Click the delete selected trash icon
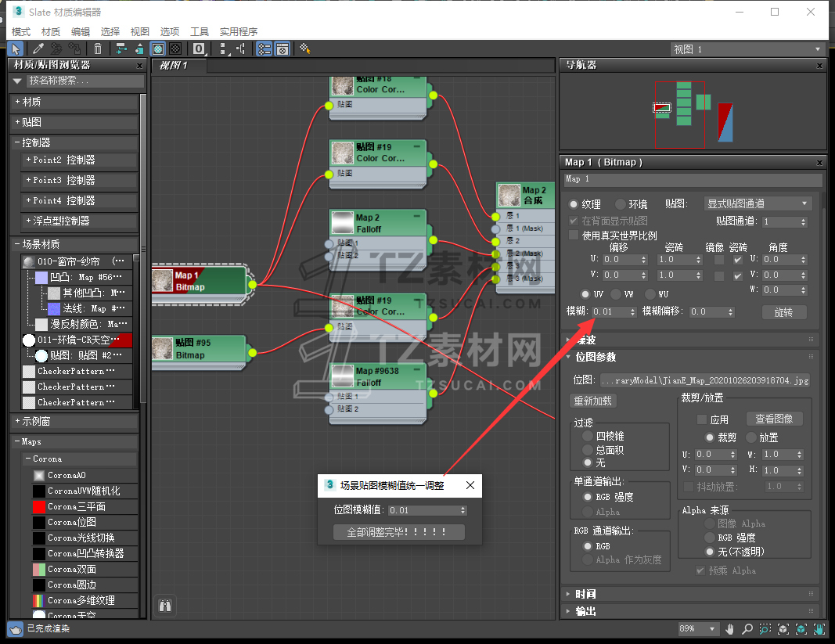The width and height of the screenshot is (835, 644). [98, 49]
